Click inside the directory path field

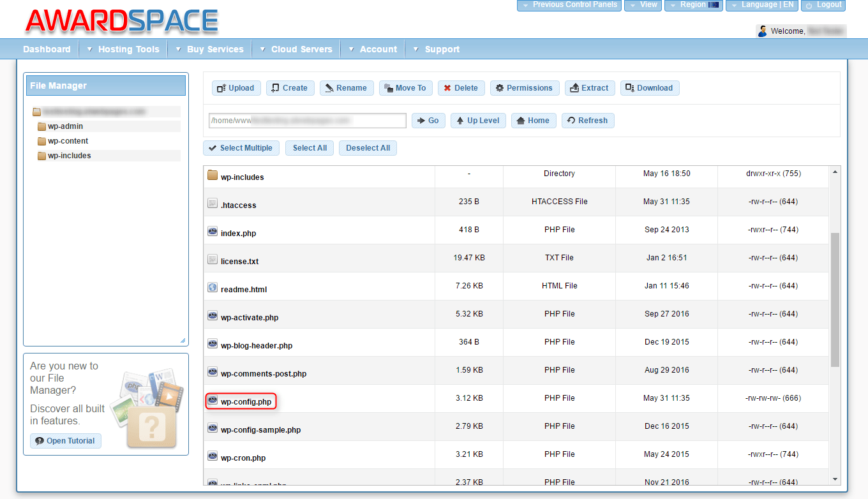(x=307, y=121)
